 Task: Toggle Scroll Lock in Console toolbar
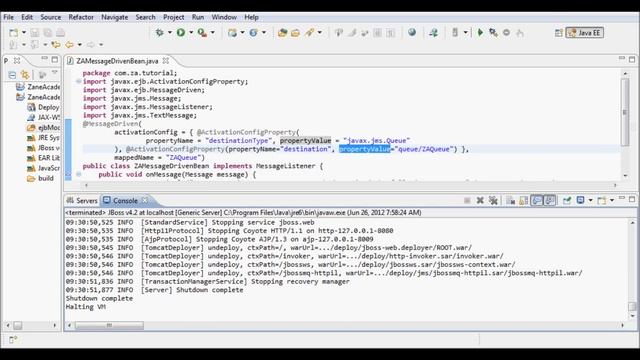(524, 200)
